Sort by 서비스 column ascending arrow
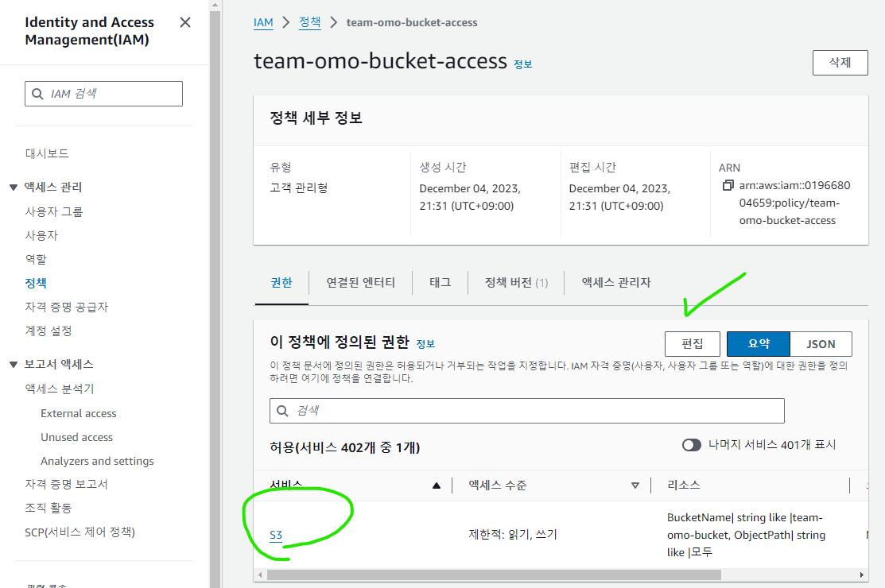The image size is (885, 588). [x=437, y=485]
